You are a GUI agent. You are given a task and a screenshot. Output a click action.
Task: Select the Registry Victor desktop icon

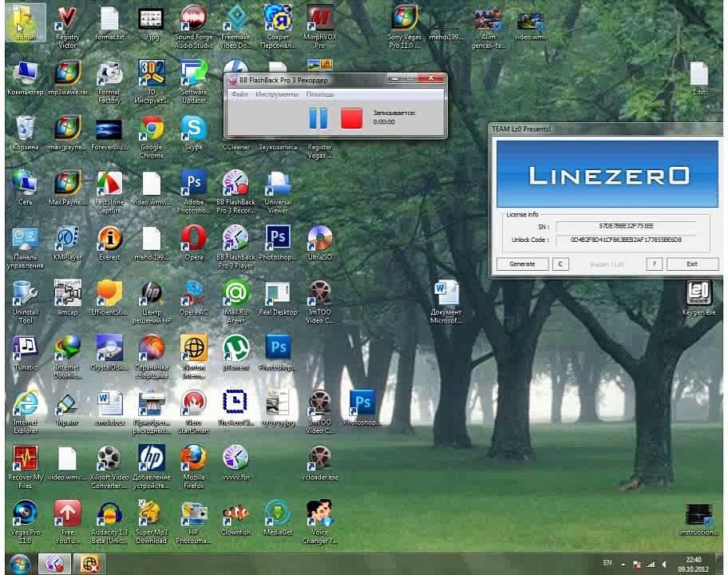[x=67, y=27]
